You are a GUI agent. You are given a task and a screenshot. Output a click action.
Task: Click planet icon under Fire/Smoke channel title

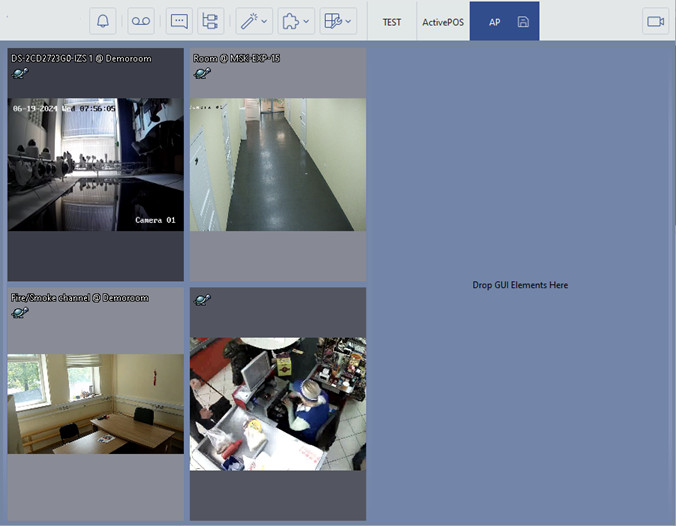pos(19,313)
